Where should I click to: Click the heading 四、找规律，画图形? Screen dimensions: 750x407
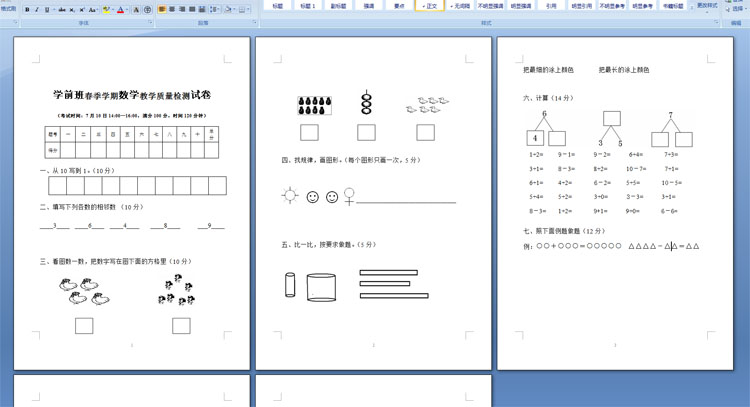point(351,160)
